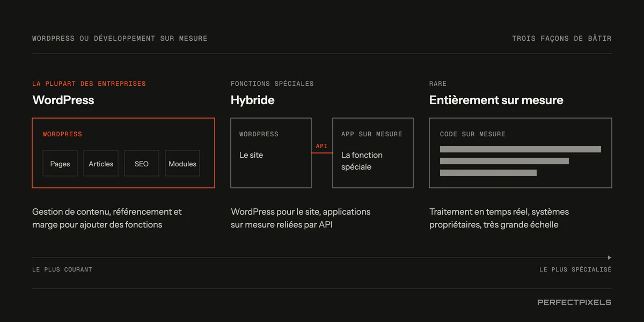The width and height of the screenshot is (644, 322).
Task: Click the "Le site" text in the Hybride card
Action: [251, 155]
